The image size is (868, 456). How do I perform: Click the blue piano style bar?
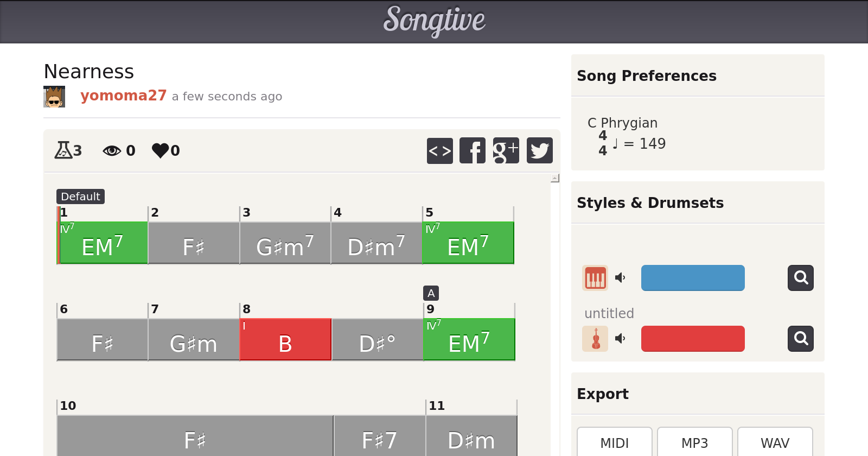point(693,278)
